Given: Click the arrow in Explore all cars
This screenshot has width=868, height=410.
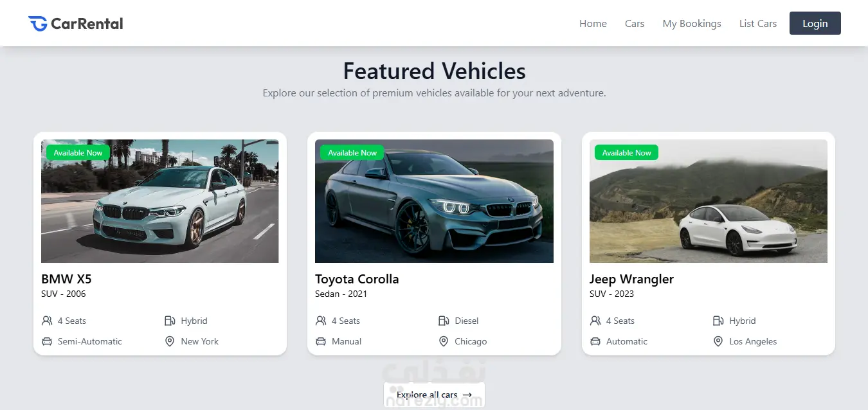Looking at the screenshot, I should [x=467, y=395].
